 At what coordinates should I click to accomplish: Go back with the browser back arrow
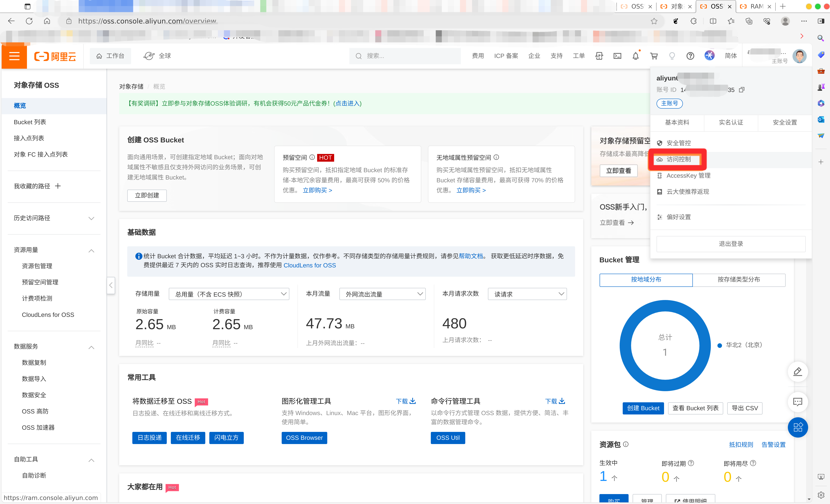click(11, 21)
